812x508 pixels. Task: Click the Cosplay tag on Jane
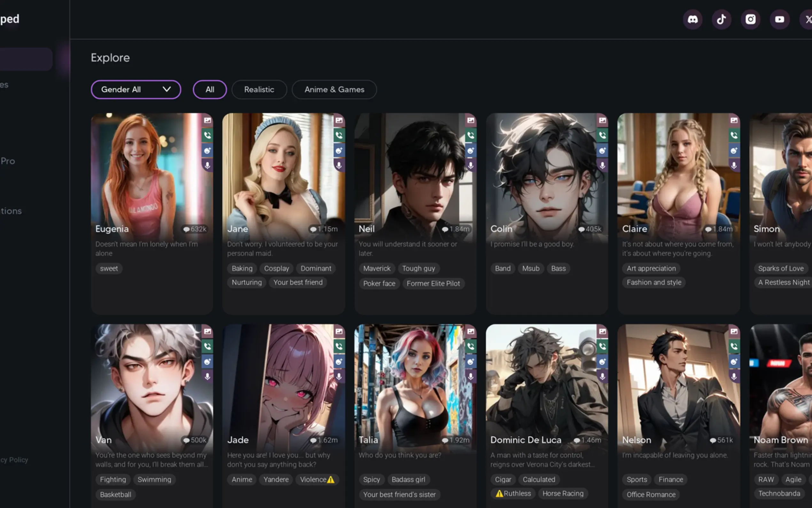click(x=276, y=268)
